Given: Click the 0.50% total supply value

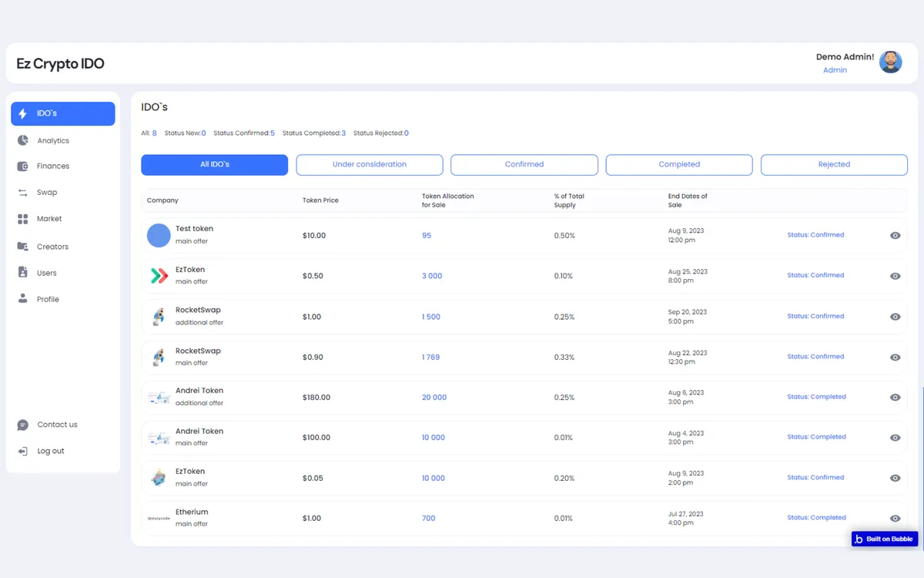Looking at the screenshot, I should pos(564,236).
